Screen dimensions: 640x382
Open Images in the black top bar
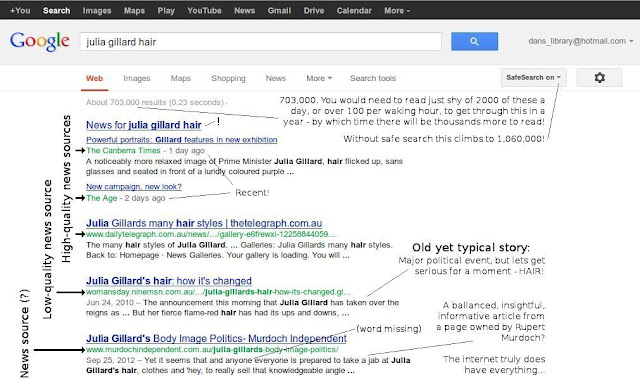coord(97,11)
